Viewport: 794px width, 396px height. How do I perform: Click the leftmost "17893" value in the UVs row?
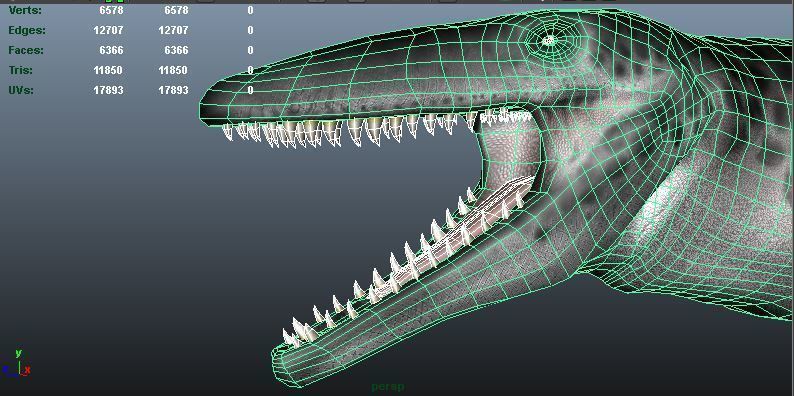point(108,90)
